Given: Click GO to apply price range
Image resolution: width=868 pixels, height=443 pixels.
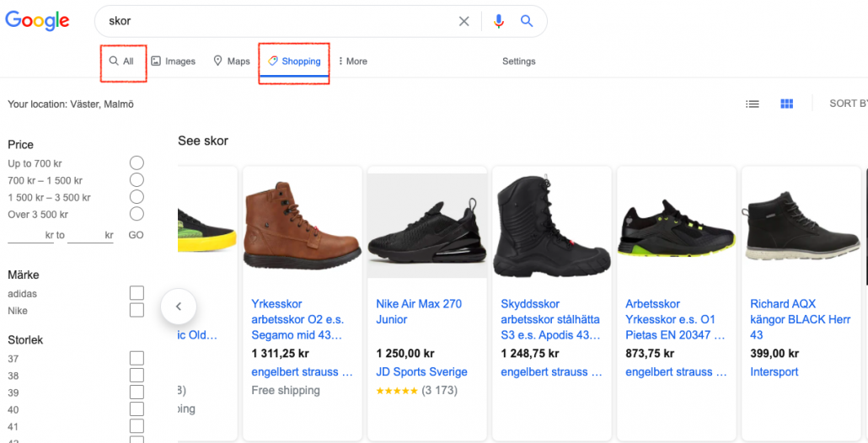Looking at the screenshot, I should [x=136, y=235].
